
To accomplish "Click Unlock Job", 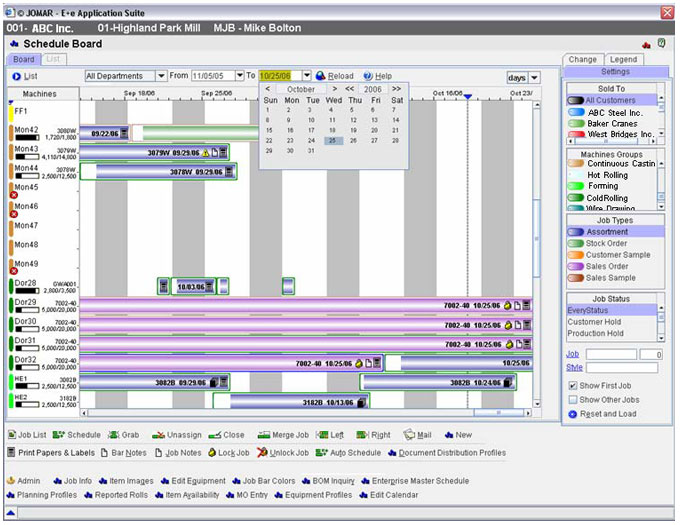I will click(283, 453).
